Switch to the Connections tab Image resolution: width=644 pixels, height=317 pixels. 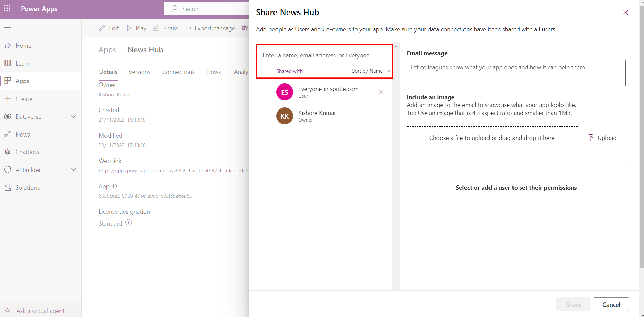[x=178, y=72]
